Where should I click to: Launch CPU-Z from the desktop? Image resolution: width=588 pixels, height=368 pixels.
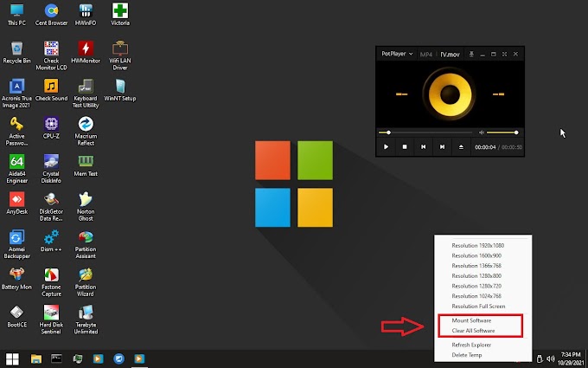[x=51, y=128]
